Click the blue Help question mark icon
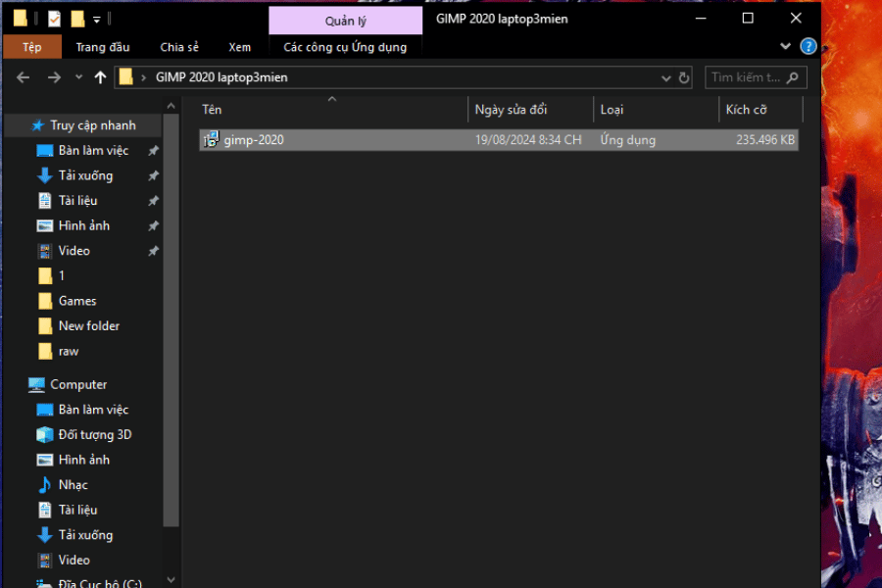Viewport: 882px width, 588px height. click(808, 46)
